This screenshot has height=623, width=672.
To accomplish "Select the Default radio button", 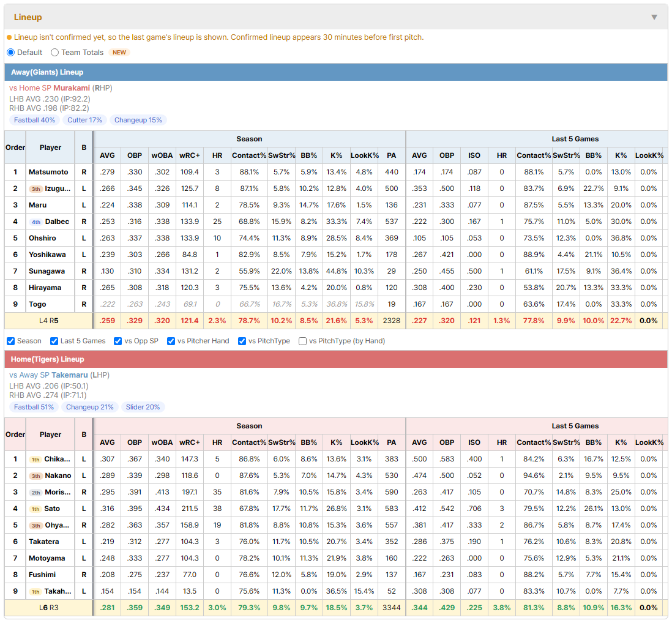I will 11,52.
